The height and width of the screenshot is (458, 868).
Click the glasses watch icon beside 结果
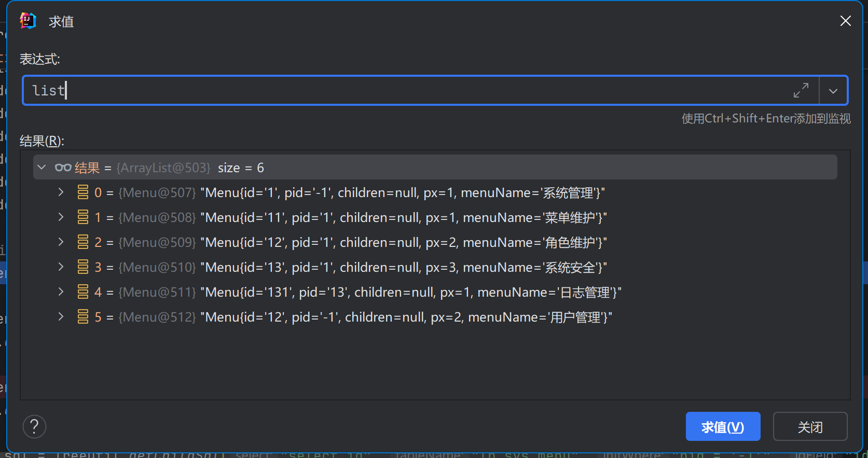click(63, 168)
